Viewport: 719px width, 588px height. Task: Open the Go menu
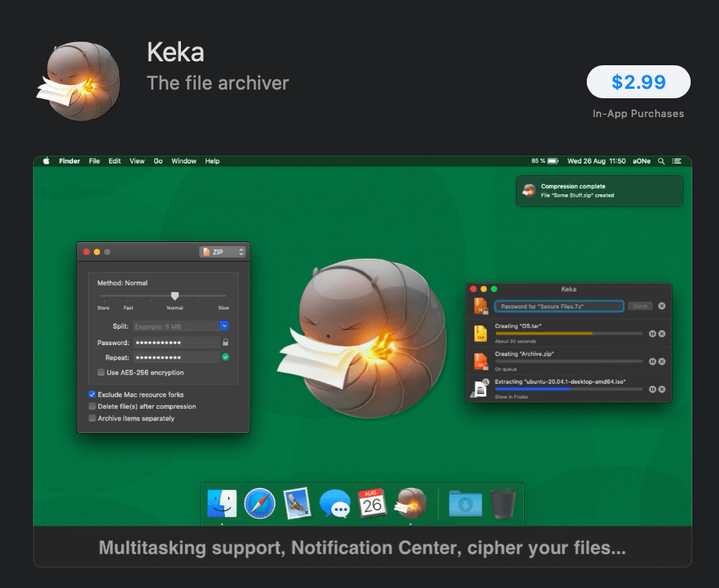coord(158,161)
